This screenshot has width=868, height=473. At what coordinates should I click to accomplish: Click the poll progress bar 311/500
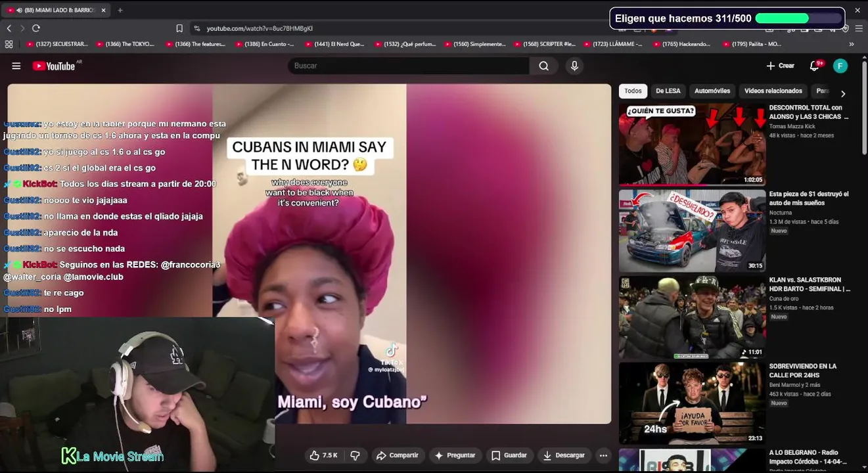[x=798, y=18]
